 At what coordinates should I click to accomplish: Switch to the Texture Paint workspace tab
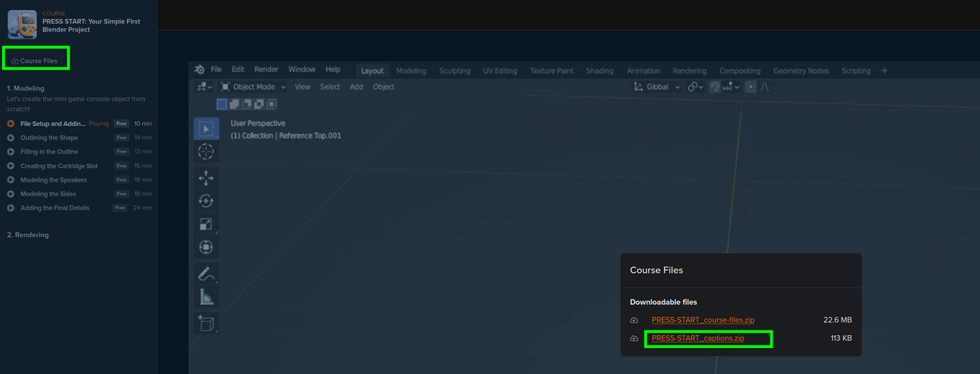(551, 71)
